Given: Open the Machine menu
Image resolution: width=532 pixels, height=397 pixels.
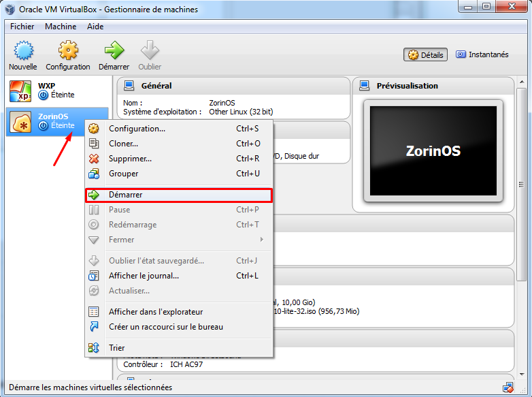Looking at the screenshot, I should click(x=61, y=27).
